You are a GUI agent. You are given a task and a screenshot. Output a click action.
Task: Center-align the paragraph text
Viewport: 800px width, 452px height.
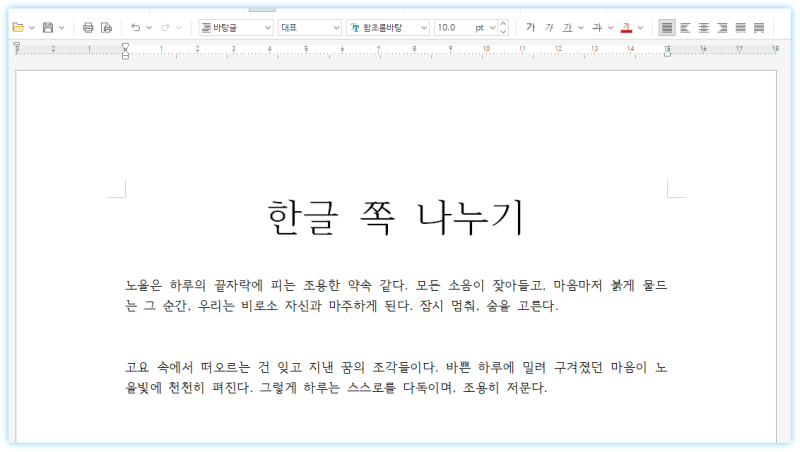coord(704,27)
